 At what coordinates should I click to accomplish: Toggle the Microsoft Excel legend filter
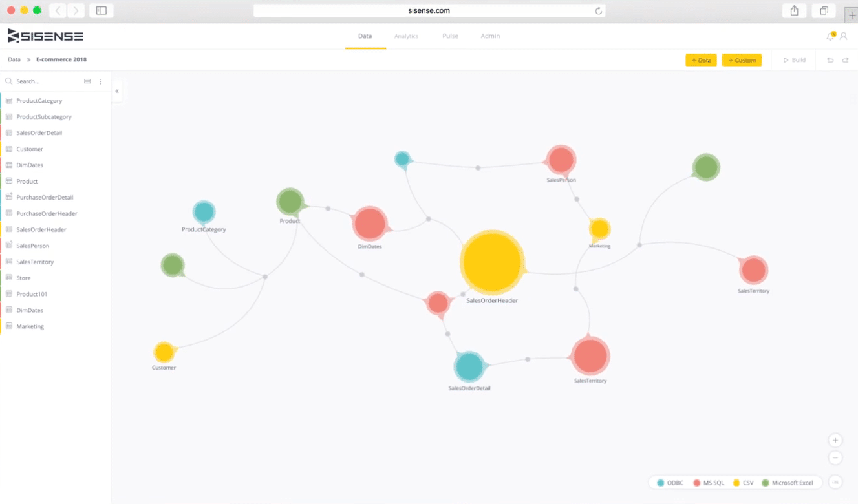788,483
